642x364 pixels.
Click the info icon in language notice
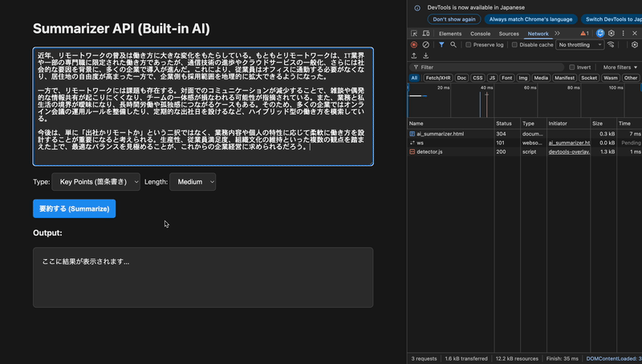pos(417,8)
